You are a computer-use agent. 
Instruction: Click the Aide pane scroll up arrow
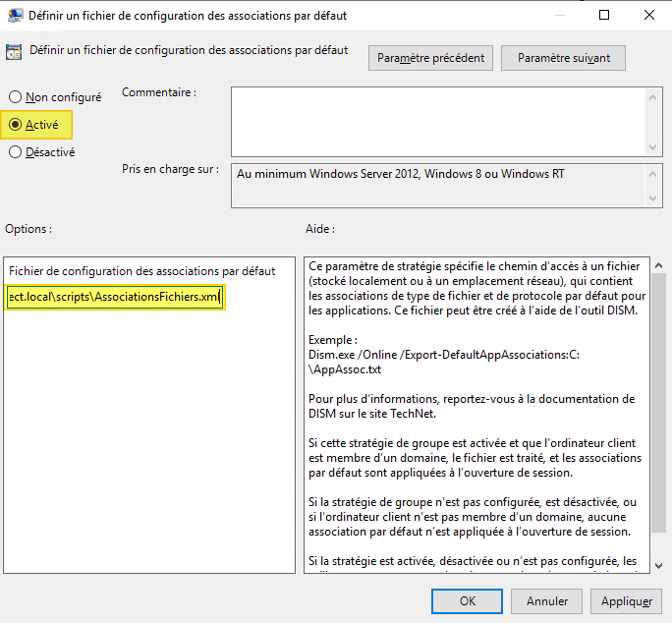click(658, 265)
